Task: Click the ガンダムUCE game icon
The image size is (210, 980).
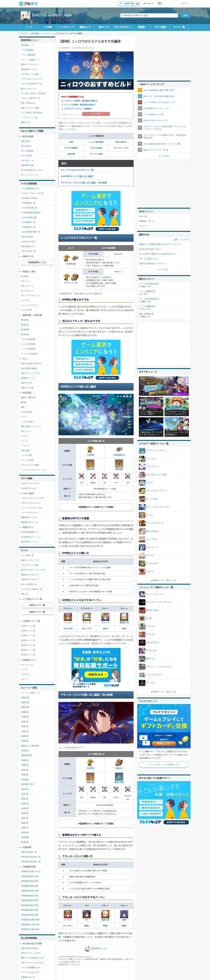Action: pos(142,563)
